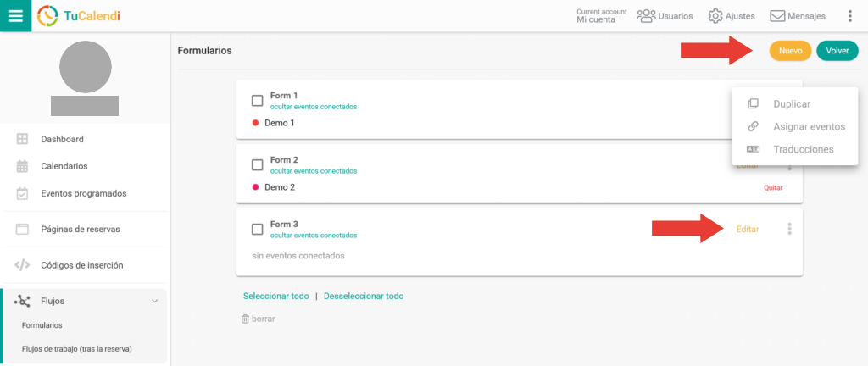Collapse the Flujos sidebar section

pos(154,301)
